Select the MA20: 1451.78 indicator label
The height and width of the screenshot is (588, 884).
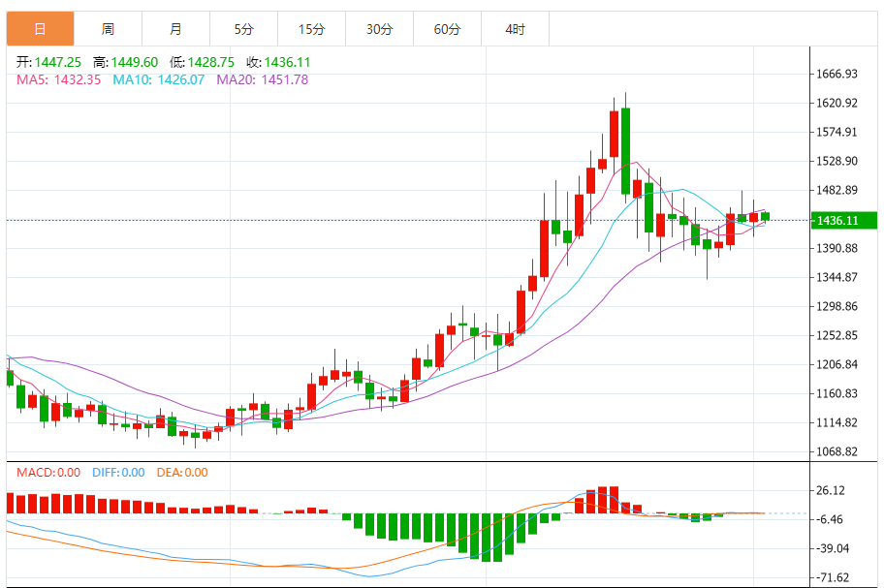click(262, 79)
